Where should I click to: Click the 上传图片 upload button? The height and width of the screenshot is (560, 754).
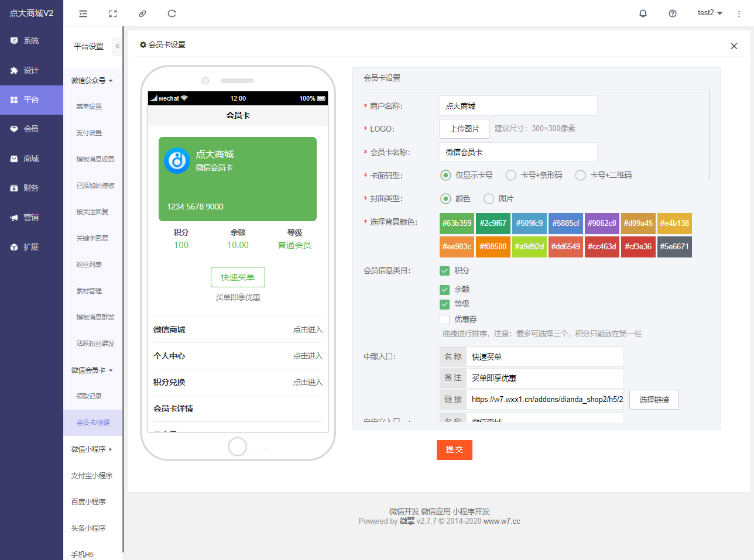[464, 129]
